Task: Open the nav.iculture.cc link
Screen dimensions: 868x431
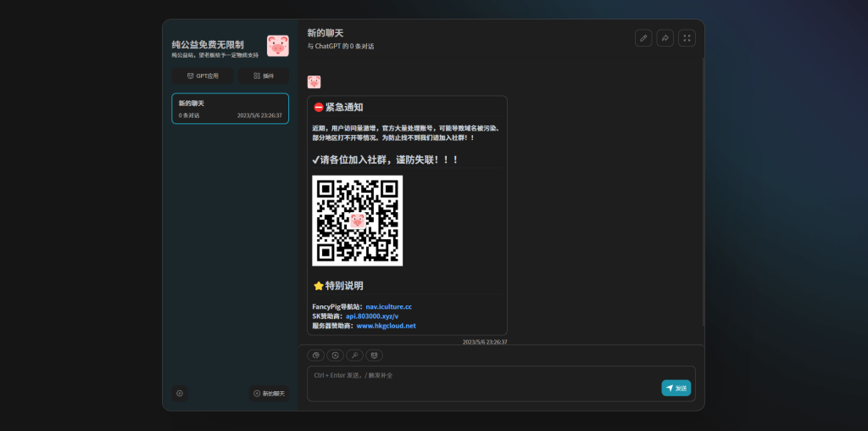Action: [x=388, y=306]
